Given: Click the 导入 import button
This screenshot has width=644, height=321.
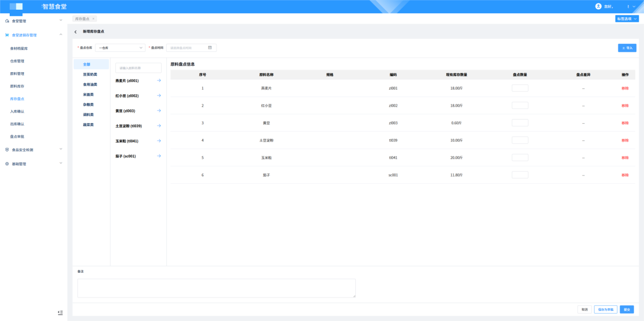Looking at the screenshot, I should 627,48.
